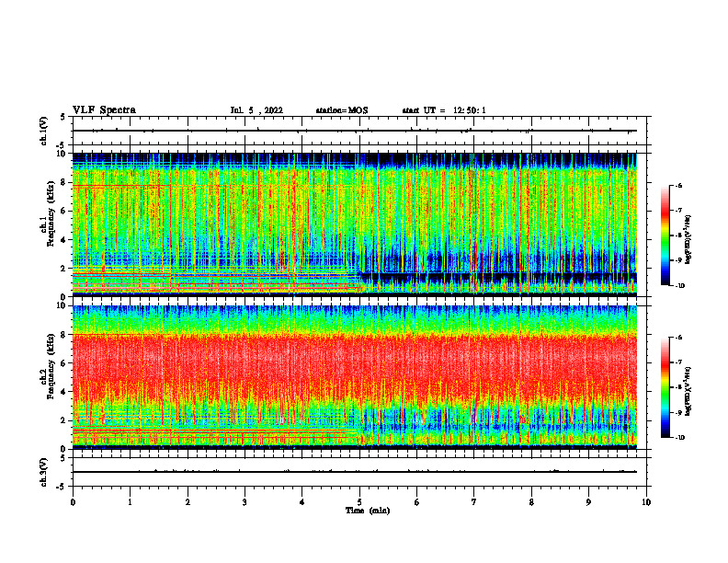Click the time axis tick label '6'
728x563 pixels.
click(x=417, y=502)
